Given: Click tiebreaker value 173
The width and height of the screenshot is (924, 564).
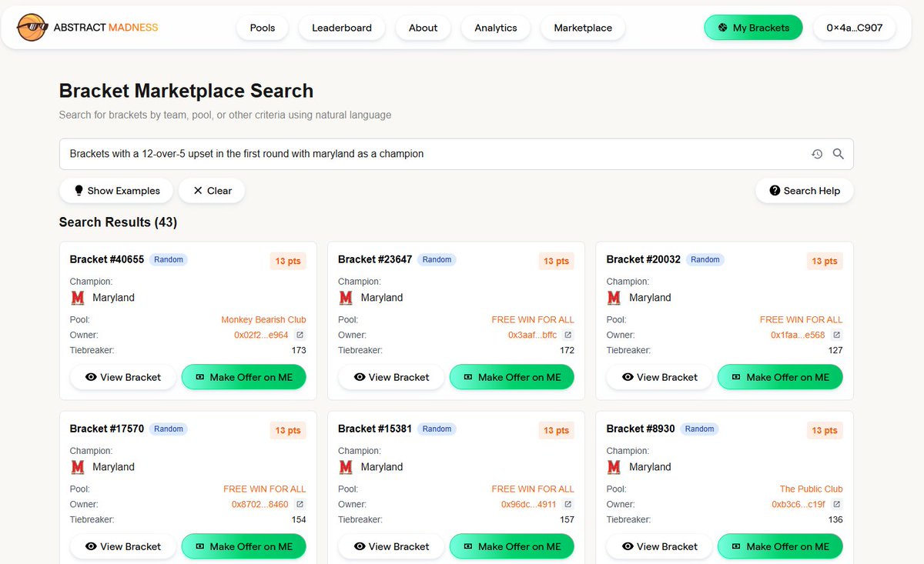Looking at the screenshot, I should pyautogui.click(x=299, y=350).
